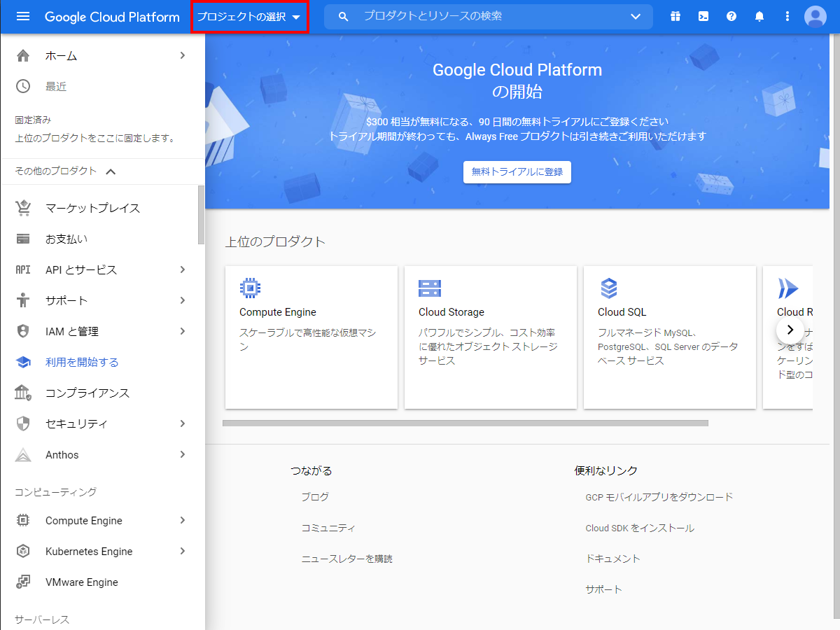This screenshot has width=840, height=630.
Task: Click the VMware Engine icon
Action: pos(23,582)
